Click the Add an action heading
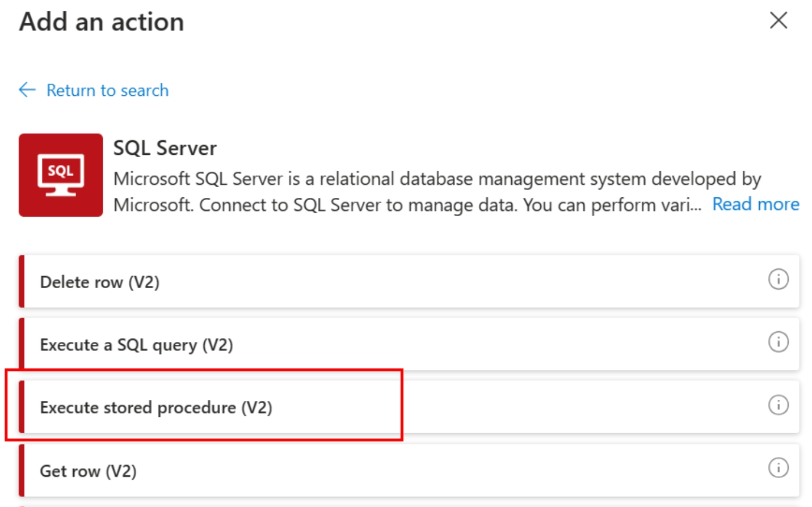Viewport: 812px width, 507px height. click(x=102, y=22)
